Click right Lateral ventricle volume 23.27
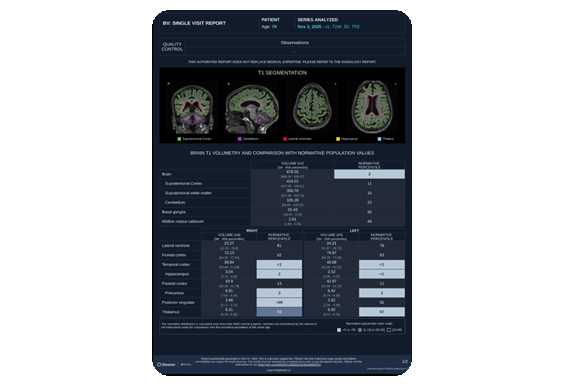The image size is (564, 386). (229, 244)
